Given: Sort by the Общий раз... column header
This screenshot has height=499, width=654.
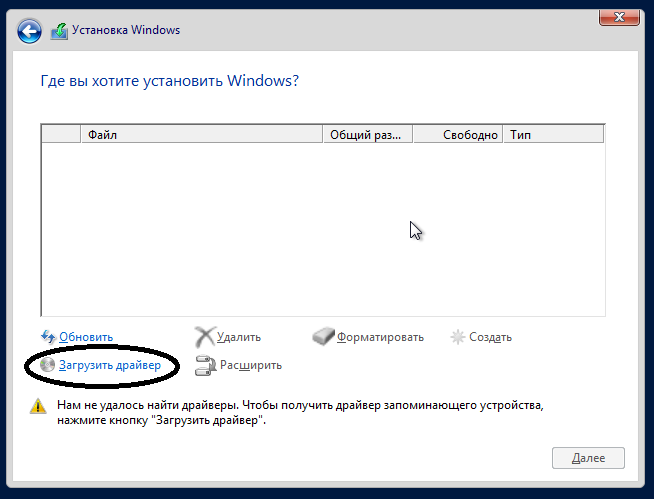Looking at the screenshot, I should (x=367, y=135).
